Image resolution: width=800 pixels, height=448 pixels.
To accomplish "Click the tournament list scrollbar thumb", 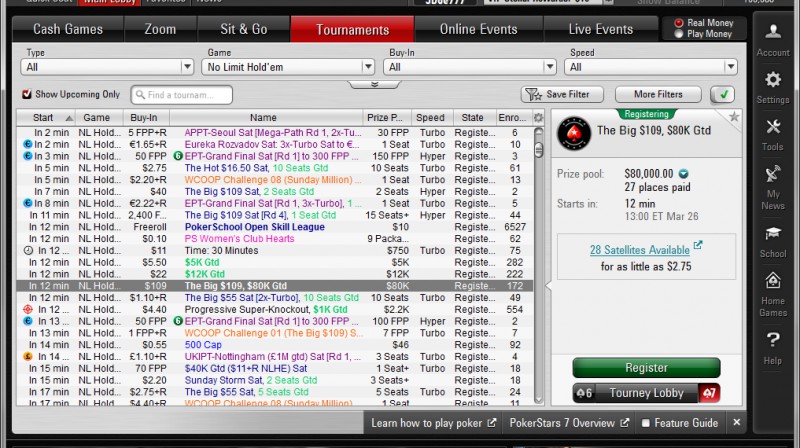I will click(x=539, y=150).
